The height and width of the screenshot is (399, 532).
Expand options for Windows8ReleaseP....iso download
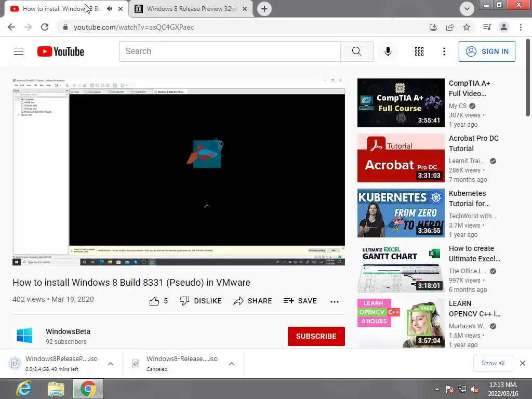click(111, 364)
